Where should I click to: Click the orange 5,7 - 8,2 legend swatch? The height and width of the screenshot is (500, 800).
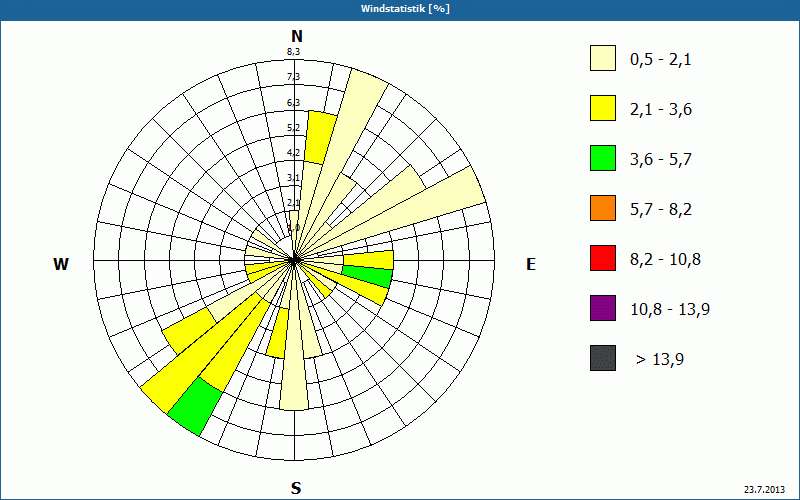pos(603,208)
